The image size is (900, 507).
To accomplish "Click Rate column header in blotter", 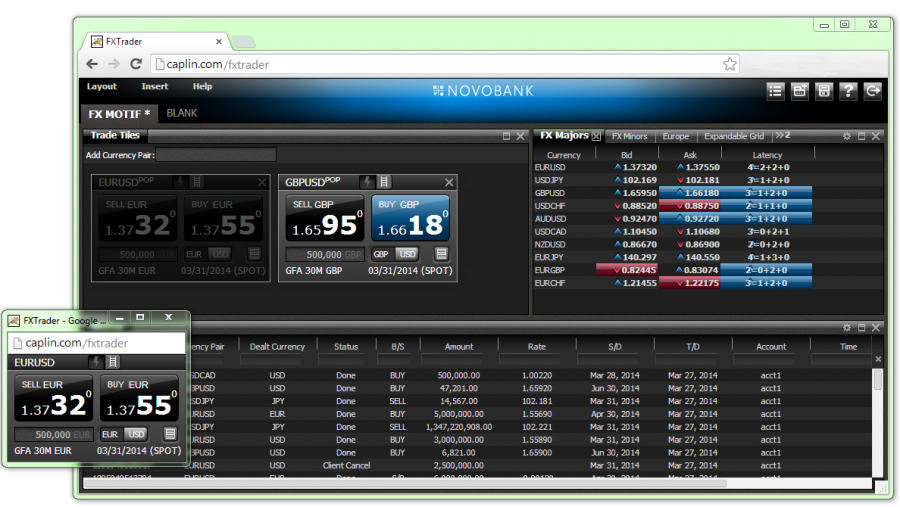I will point(537,346).
